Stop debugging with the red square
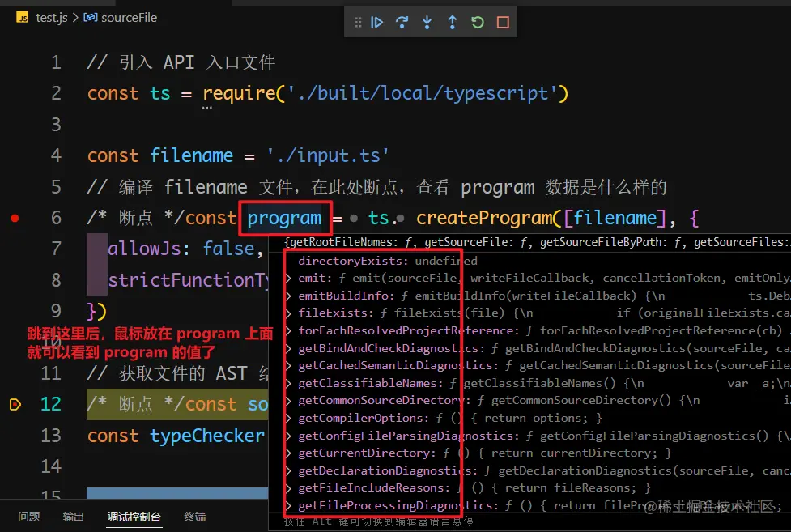 coord(503,22)
